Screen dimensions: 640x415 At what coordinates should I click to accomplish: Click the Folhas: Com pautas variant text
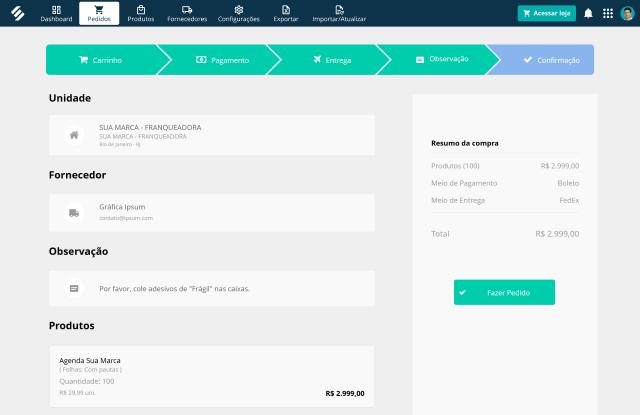(x=91, y=370)
